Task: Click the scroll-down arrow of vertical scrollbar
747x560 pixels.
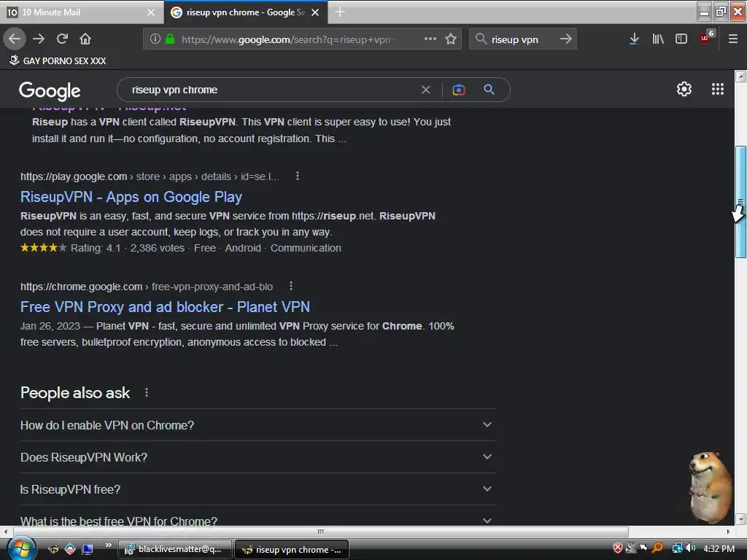Action: coord(740,519)
